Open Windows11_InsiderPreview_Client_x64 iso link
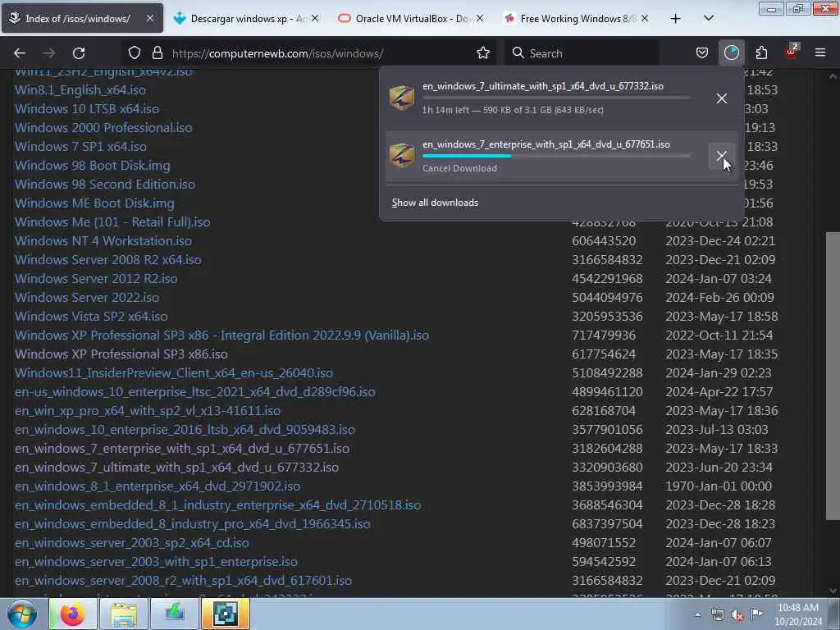This screenshot has width=840, height=630. 174,372
